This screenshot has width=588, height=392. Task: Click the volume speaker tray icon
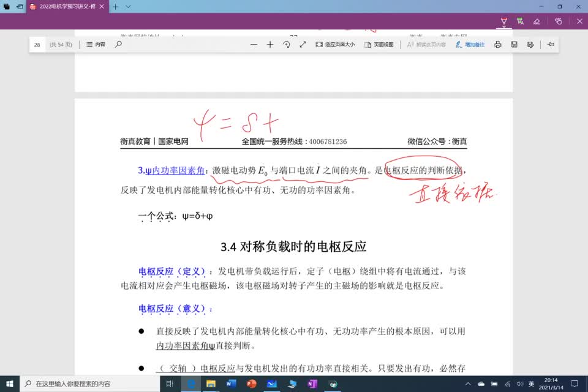coord(520,384)
